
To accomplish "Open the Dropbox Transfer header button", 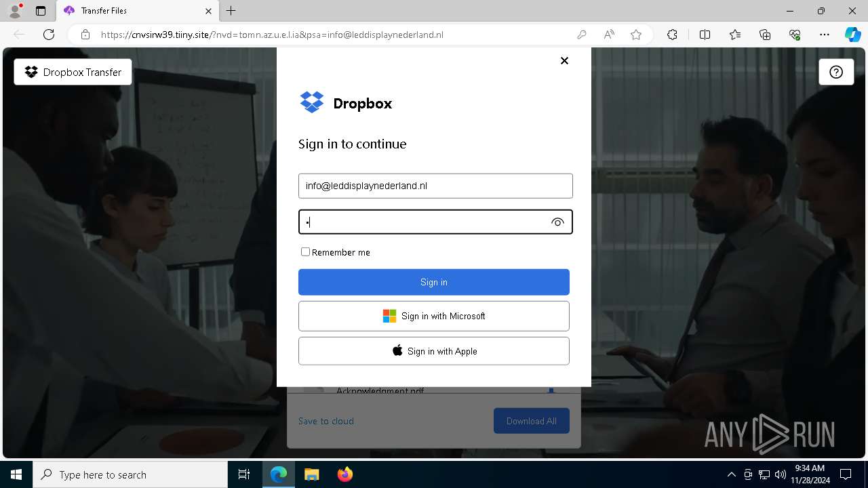I will (73, 72).
